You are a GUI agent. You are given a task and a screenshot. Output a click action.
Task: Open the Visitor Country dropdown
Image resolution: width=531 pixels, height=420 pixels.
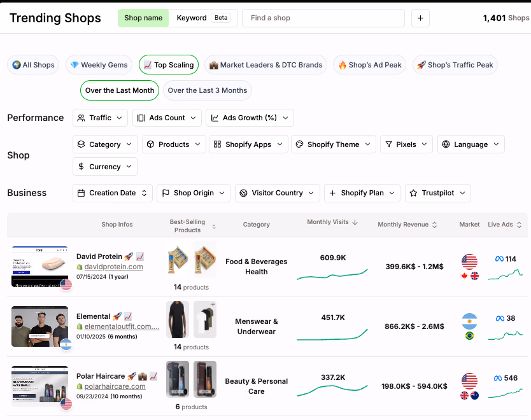(x=278, y=193)
